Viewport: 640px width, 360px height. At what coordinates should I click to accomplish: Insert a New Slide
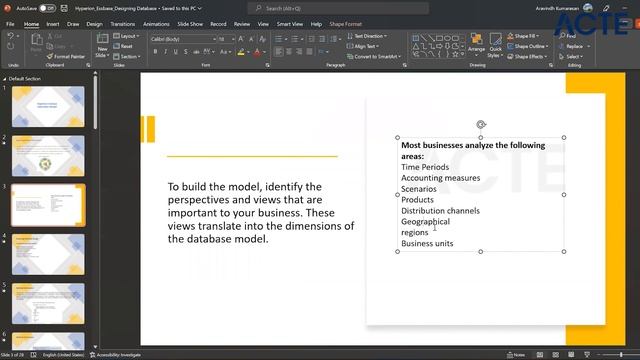(x=102, y=46)
